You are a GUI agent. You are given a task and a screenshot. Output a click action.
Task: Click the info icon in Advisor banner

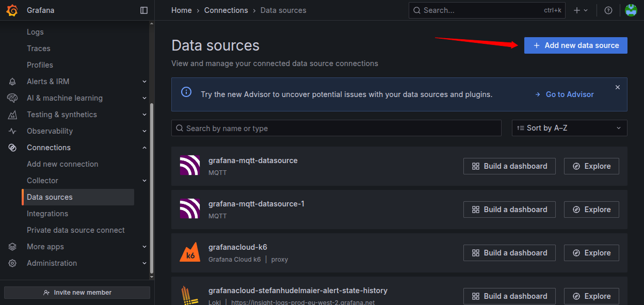tap(186, 92)
